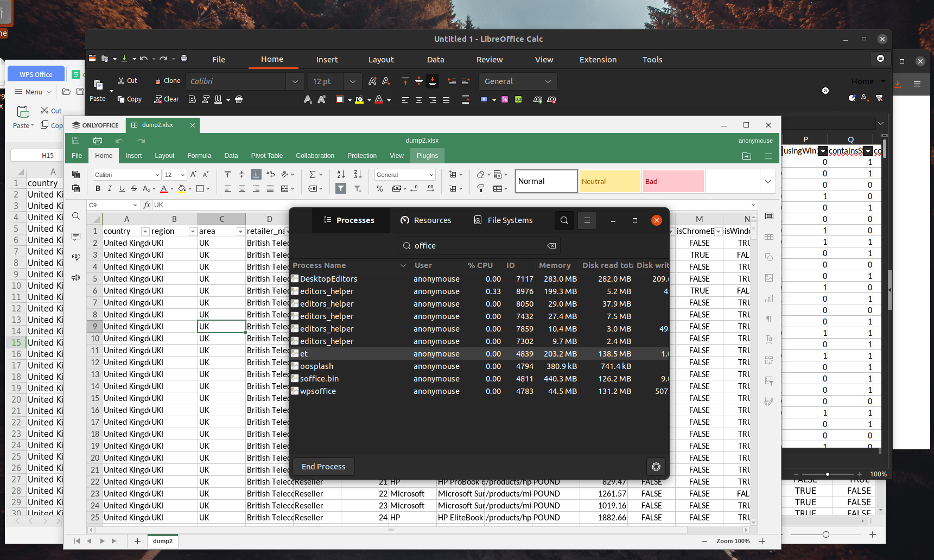Apply bold formatting in ONLYOFFICE

click(x=98, y=188)
